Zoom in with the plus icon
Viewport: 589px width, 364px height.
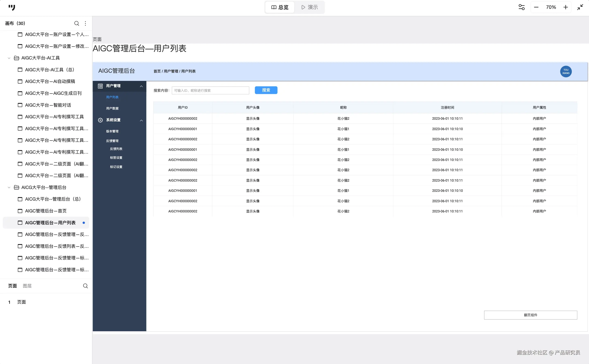(x=566, y=7)
